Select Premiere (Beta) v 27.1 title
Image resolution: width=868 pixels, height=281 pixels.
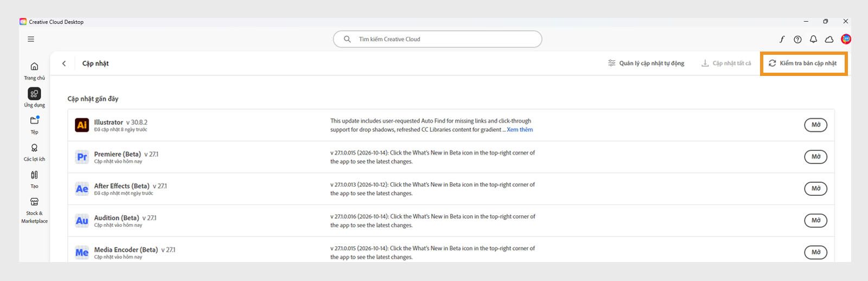[126, 154]
